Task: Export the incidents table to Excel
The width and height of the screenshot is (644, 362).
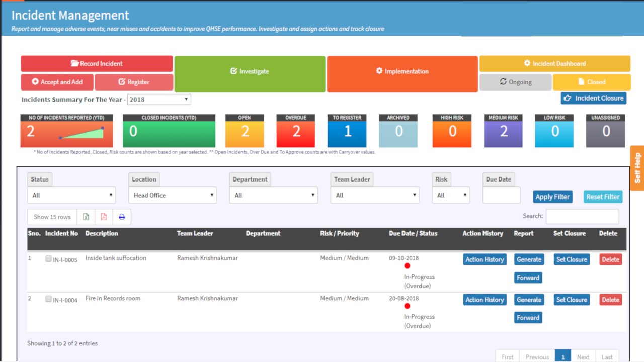Action: point(86,216)
